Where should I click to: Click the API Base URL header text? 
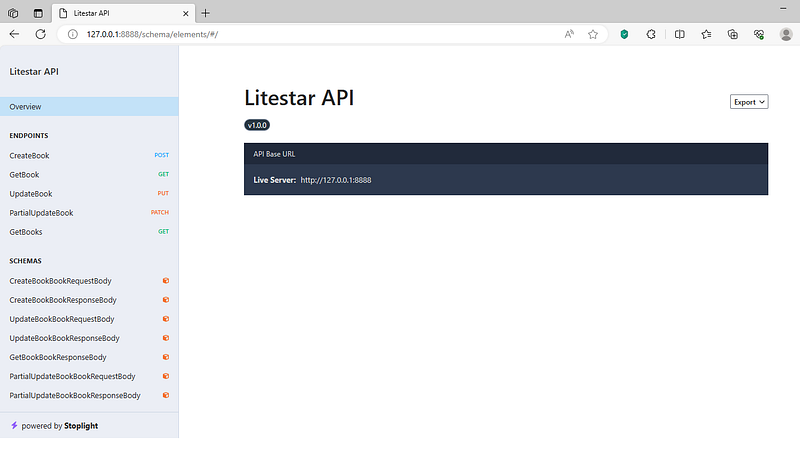(274, 154)
